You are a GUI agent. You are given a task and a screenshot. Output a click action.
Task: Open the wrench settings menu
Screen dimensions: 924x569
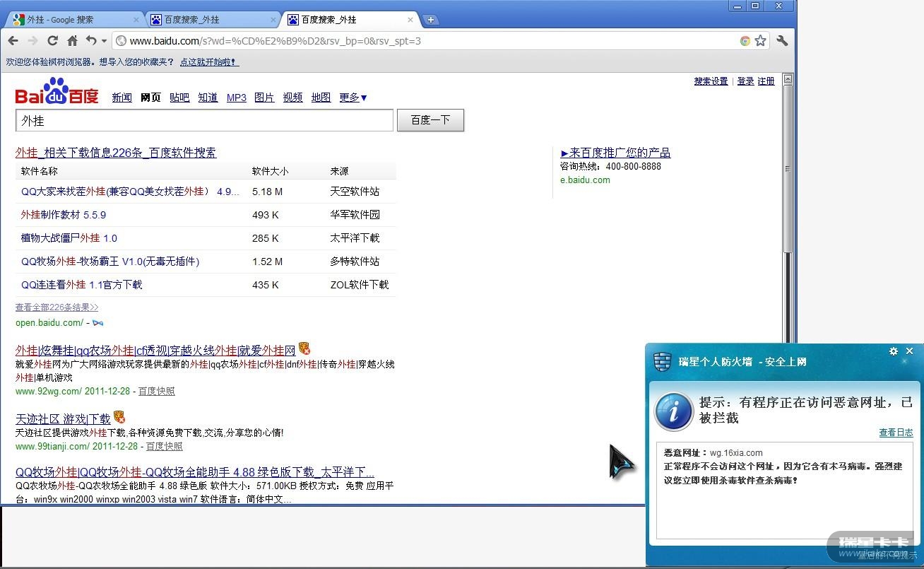pos(782,41)
